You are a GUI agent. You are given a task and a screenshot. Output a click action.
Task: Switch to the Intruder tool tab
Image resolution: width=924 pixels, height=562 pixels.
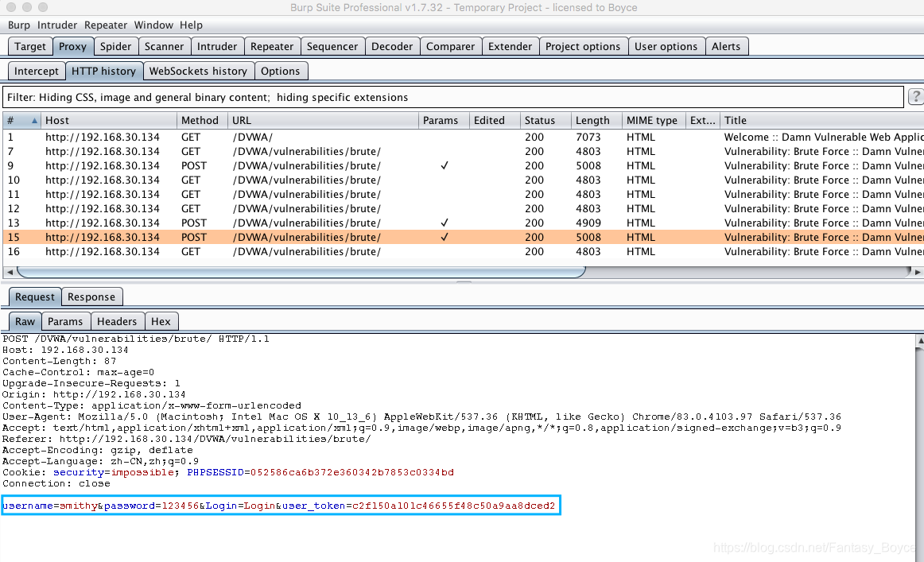(x=217, y=47)
